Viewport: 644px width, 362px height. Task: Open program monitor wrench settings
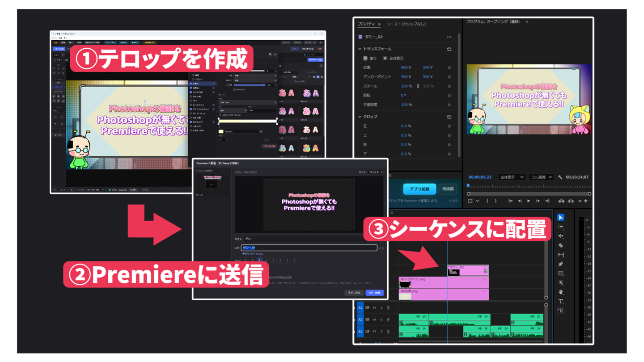point(560,177)
